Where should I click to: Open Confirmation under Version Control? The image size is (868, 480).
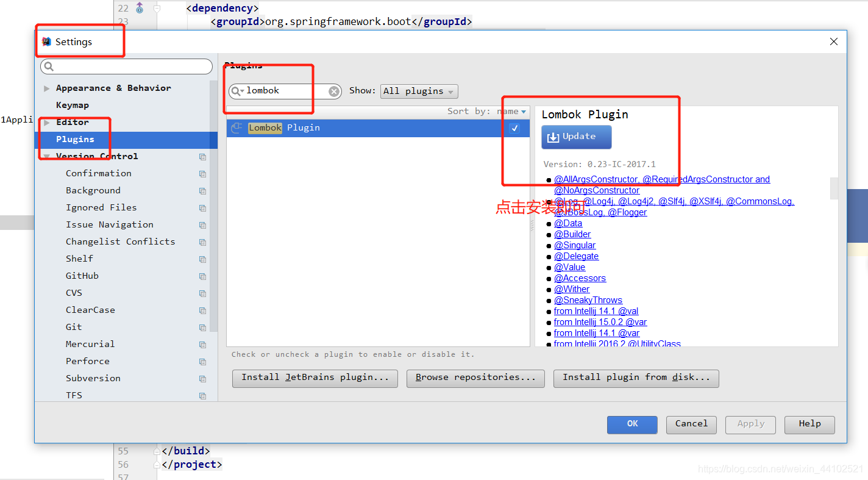click(99, 174)
